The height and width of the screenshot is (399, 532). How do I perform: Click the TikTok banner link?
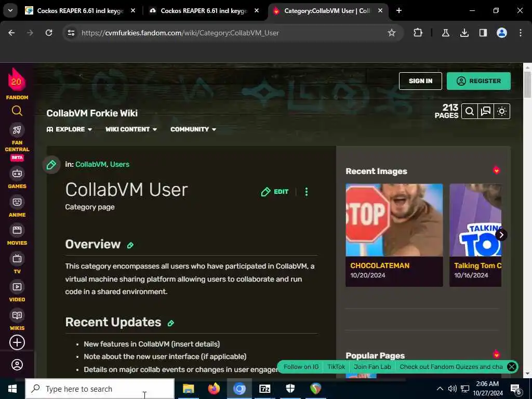point(336,367)
